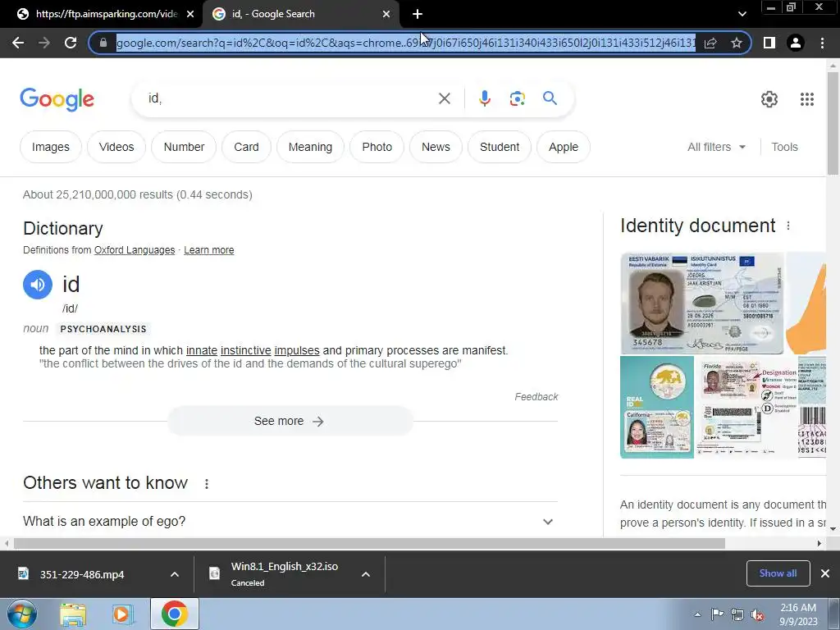840x630 pixels.
Task: Follow the 'impulses' word link
Action: pos(297,350)
